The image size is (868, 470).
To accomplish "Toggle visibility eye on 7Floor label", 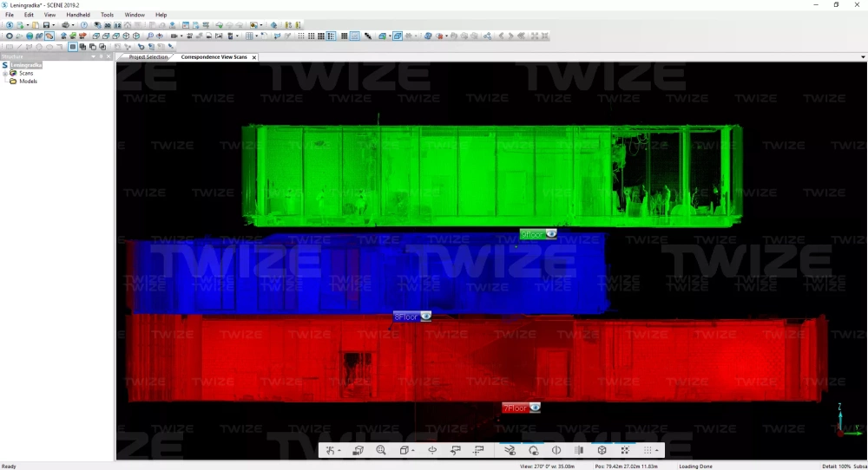I will pyautogui.click(x=535, y=407).
